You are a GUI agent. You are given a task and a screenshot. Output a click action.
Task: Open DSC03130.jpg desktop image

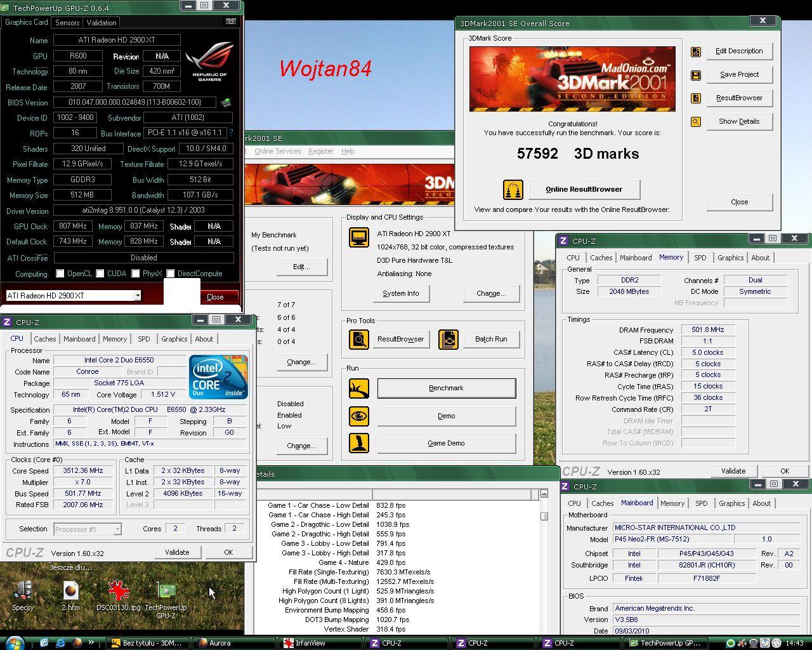[x=118, y=596]
